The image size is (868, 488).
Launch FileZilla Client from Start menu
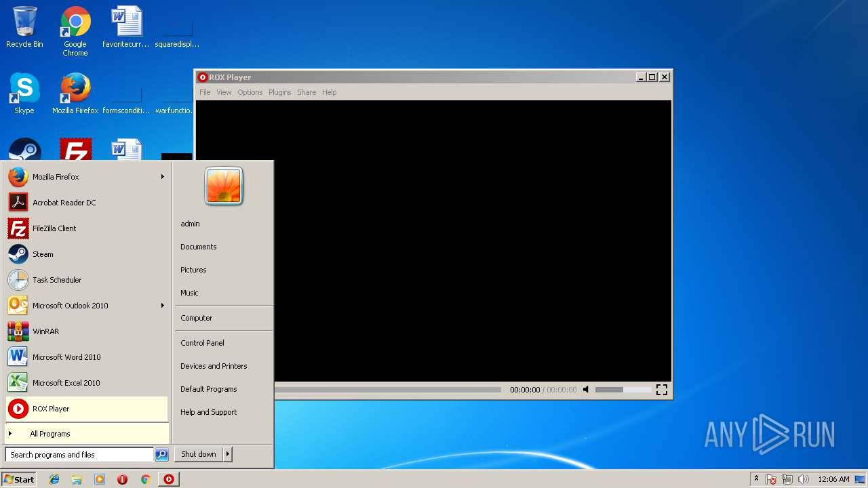pyautogui.click(x=86, y=228)
